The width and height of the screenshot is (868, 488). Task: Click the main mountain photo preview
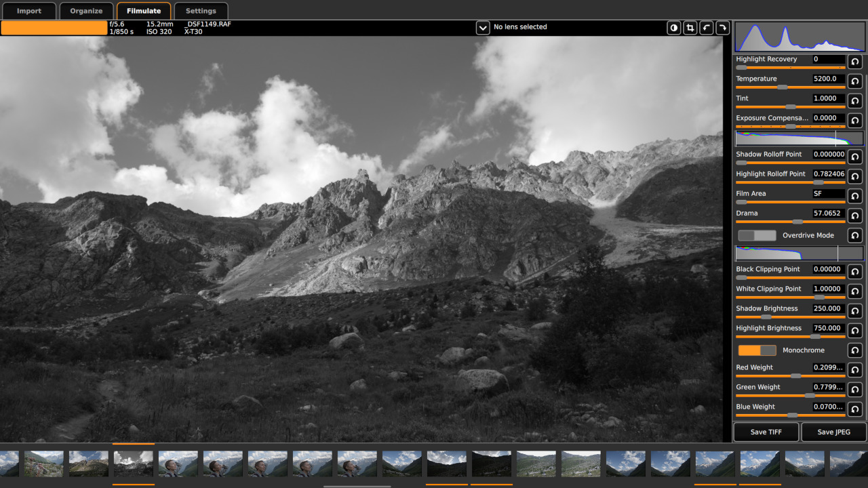tap(361, 239)
